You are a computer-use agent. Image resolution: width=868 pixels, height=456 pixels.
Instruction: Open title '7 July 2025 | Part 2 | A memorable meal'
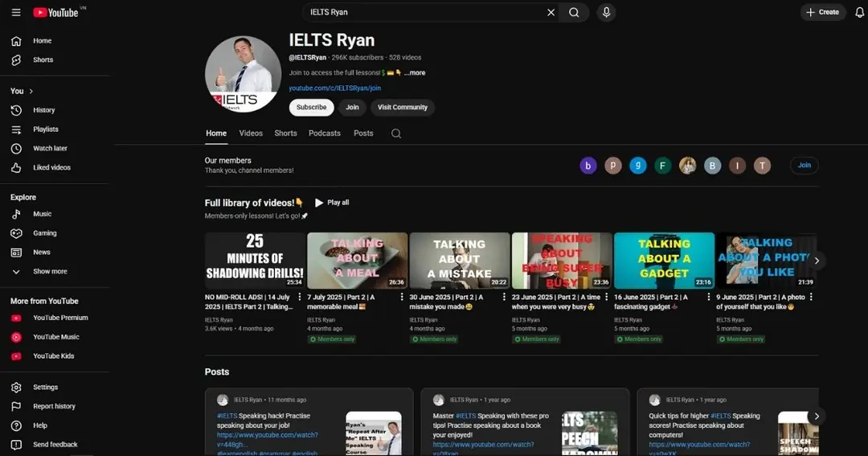coord(342,302)
